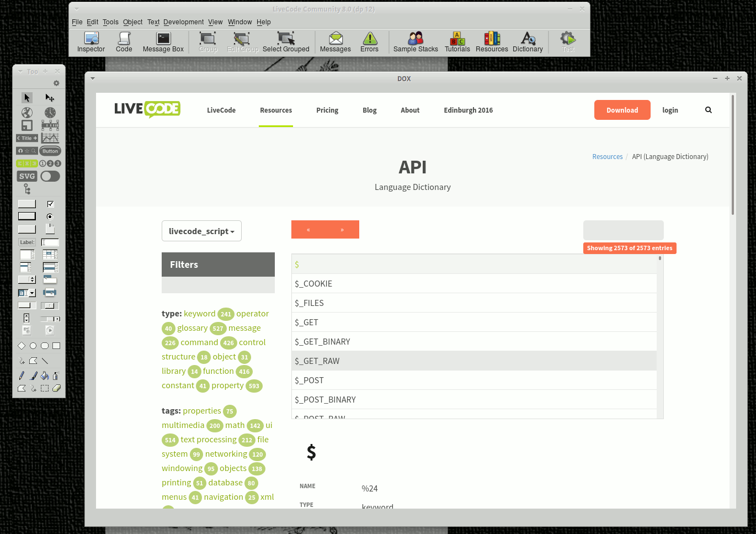Click the orange Download button

(622, 110)
